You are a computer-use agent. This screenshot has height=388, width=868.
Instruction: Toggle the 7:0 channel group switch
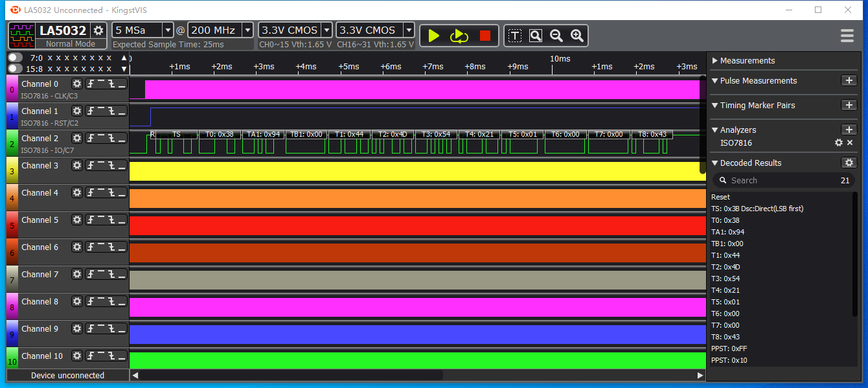pos(16,58)
